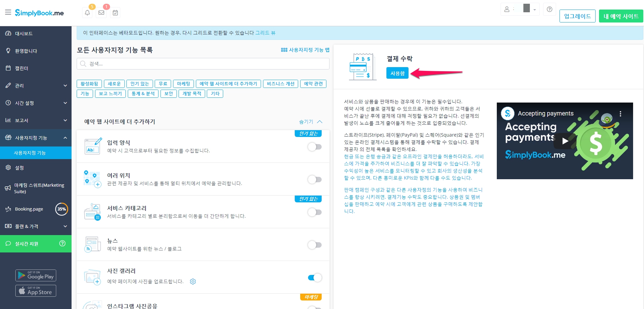This screenshot has height=309, width=644.
Task: Enable the 입력 양식 feature toggle
Action: (315, 147)
